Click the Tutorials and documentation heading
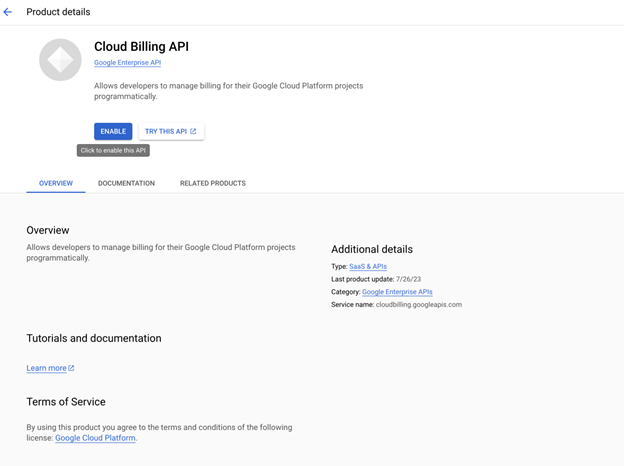This screenshot has width=624, height=466. click(x=94, y=338)
